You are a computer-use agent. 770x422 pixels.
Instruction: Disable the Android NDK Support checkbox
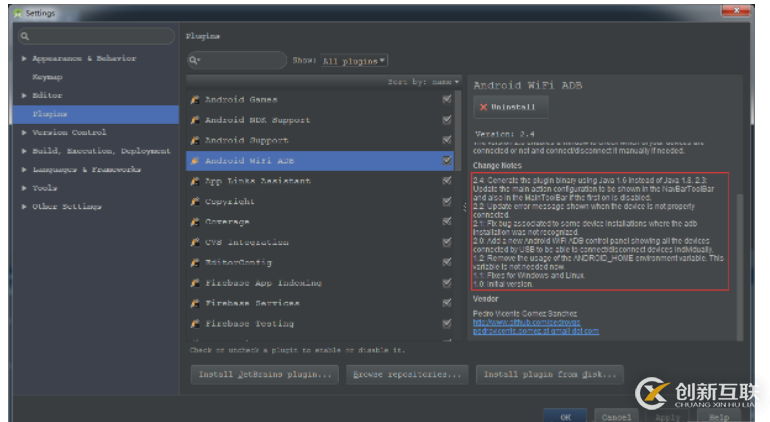tap(447, 119)
